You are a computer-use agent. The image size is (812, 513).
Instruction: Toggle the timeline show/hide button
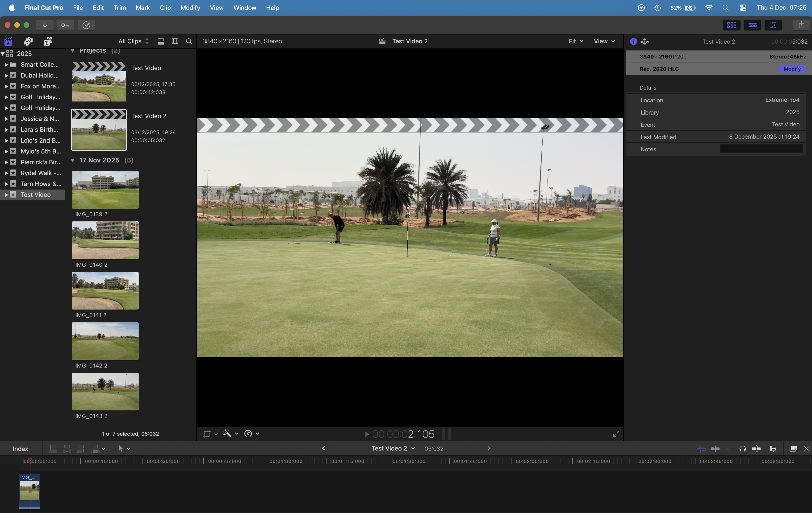click(x=752, y=25)
